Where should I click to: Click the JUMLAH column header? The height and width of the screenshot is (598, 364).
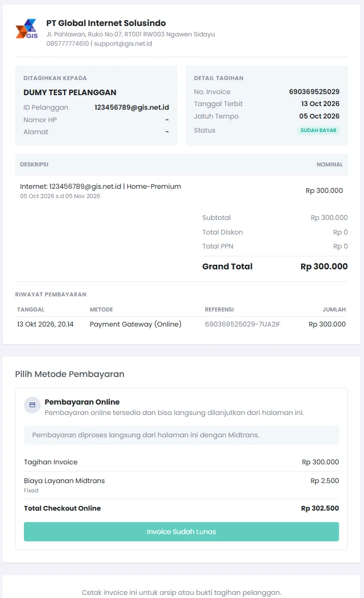click(x=334, y=310)
